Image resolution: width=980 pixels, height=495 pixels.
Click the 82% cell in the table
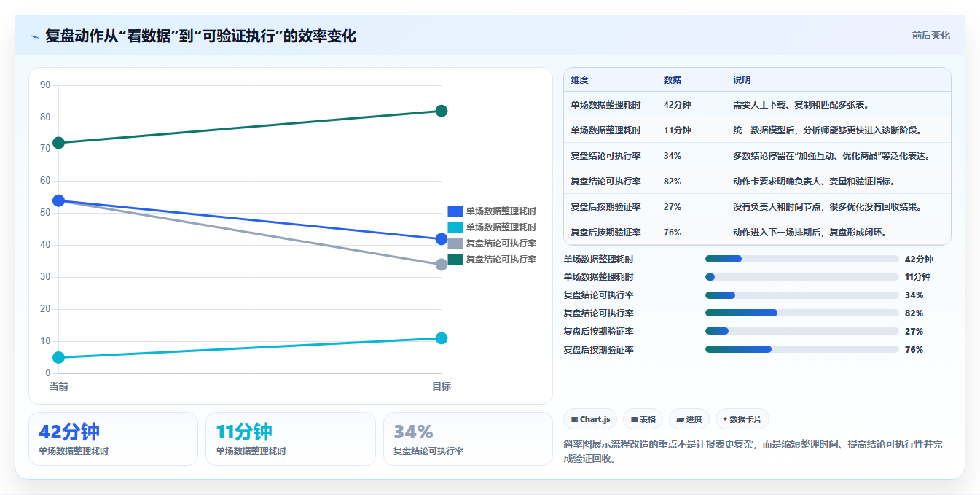pos(673,182)
